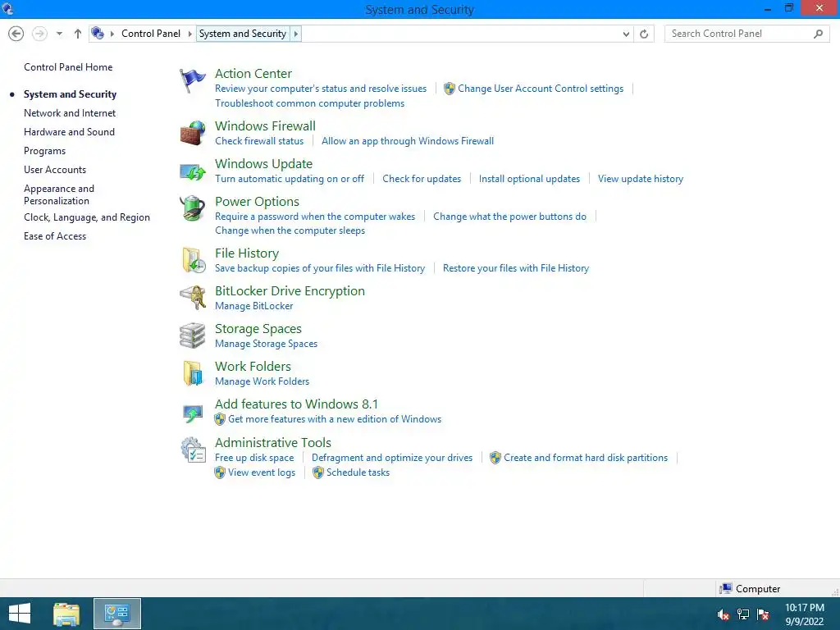
Task: Open Clock, Language, and Region
Action: (87, 217)
